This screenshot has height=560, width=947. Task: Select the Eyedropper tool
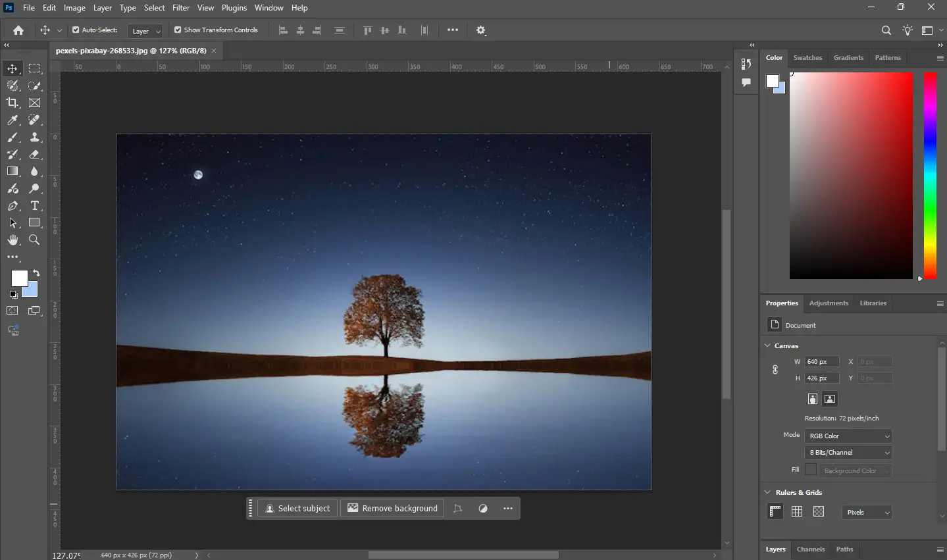coord(12,120)
